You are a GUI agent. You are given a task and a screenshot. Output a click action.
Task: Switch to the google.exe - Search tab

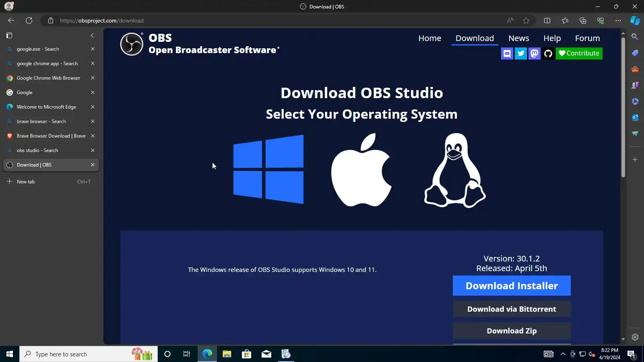(x=51, y=49)
